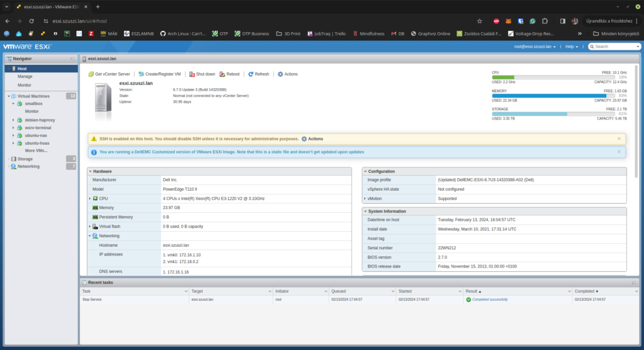This screenshot has width=644, height=350.
Task: Dismiss the DellEMC customized image notice
Action: click(x=619, y=152)
